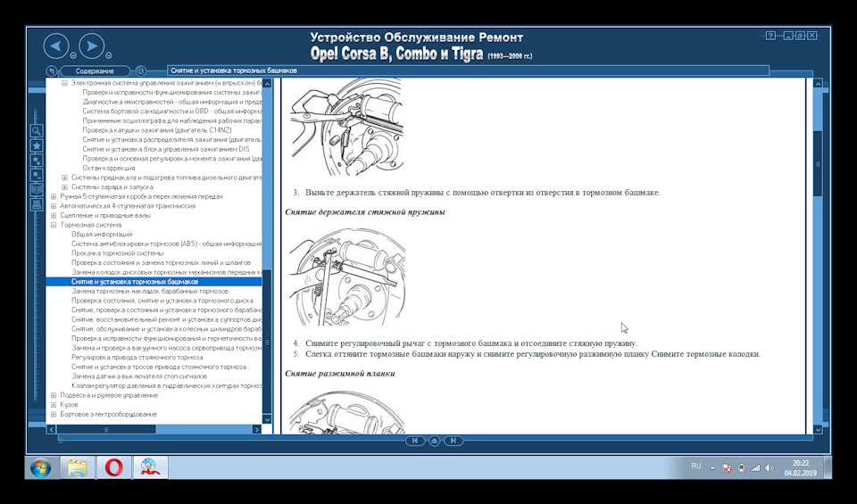Click the Снятие держателя стяжной пружины illustration
Screen dimensions: 857x504
coord(347,278)
